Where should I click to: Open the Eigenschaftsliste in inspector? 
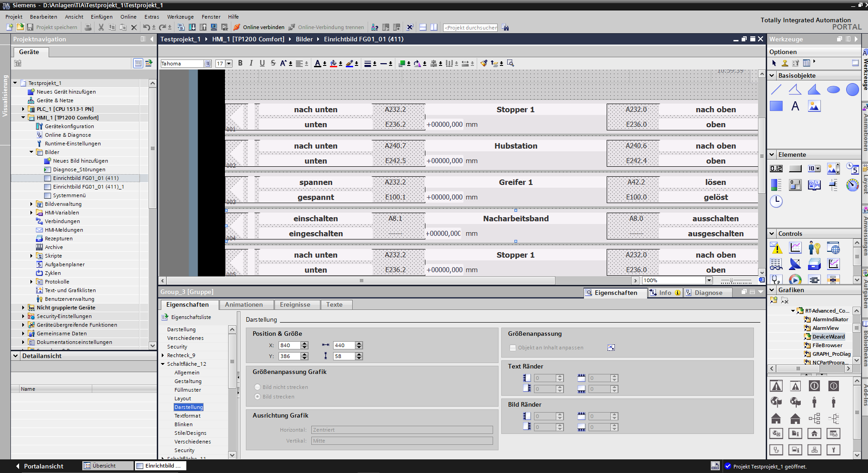(187, 317)
